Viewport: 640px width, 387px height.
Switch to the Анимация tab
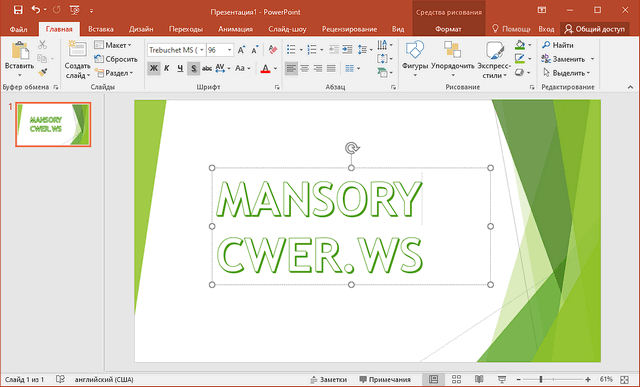click(x=235, y=29)
